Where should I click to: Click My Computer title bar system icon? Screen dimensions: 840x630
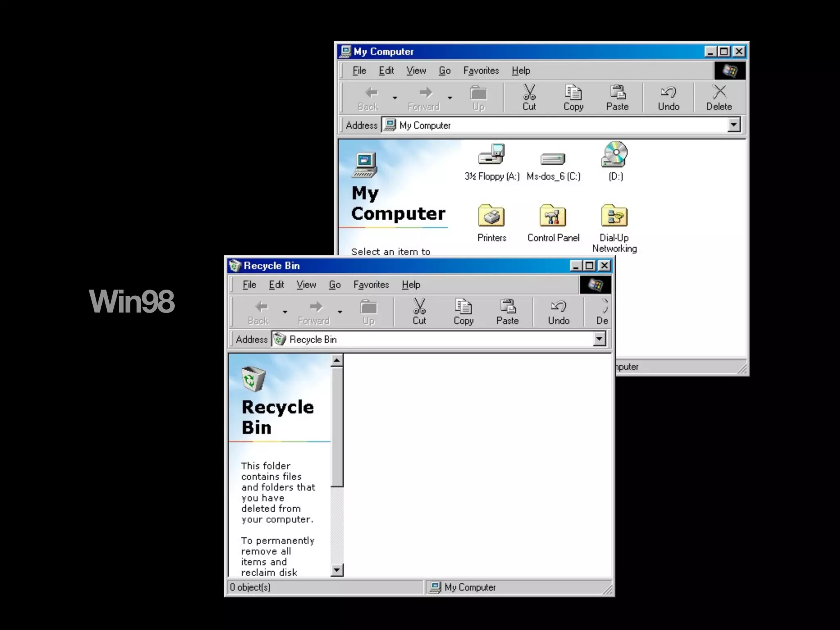[346, 51]
